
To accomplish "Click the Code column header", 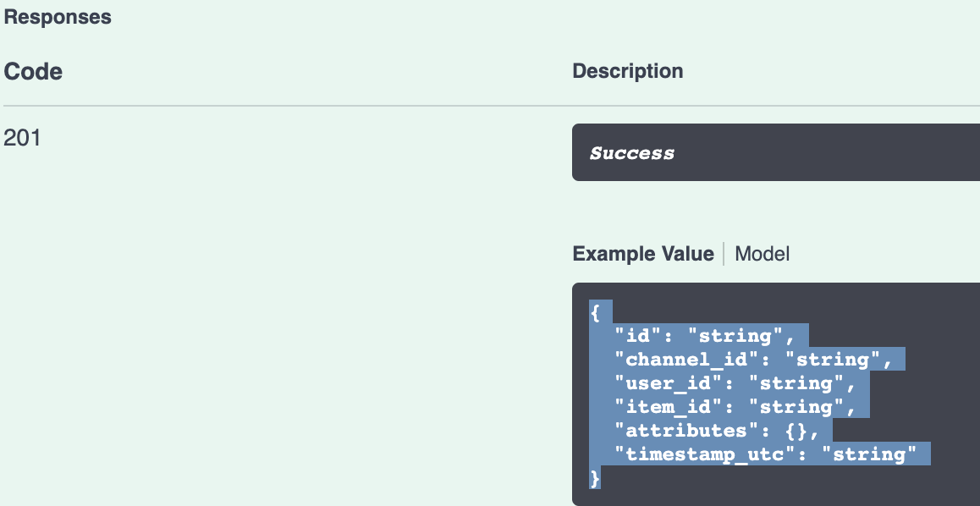I will 34,71.
